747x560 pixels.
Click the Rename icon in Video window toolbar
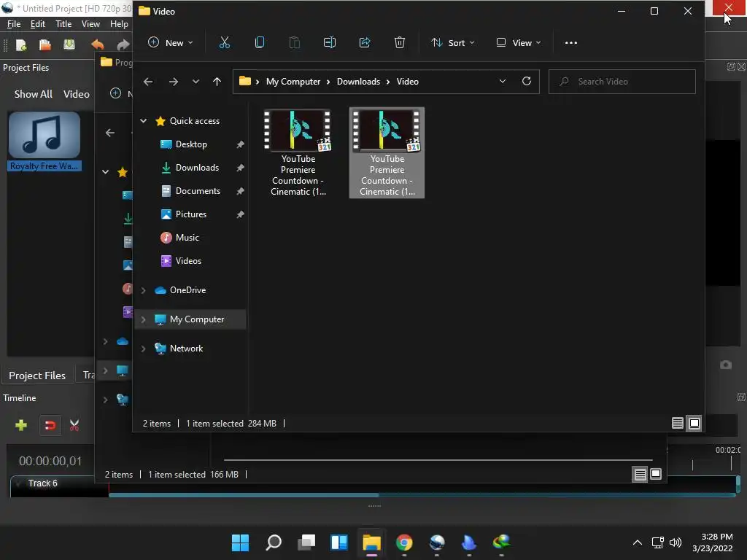330,43
